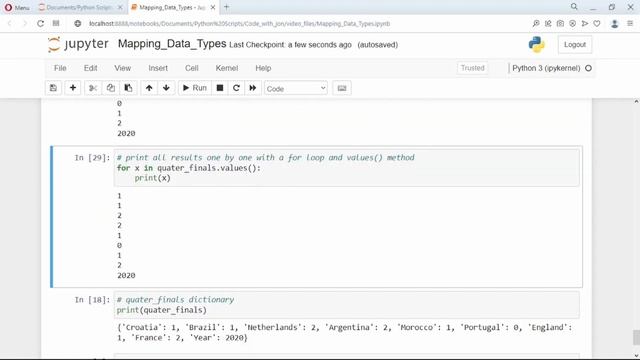This screenshot has height=360, width=640.
Task: Click the Python logo icon
Action: [536, 44]
